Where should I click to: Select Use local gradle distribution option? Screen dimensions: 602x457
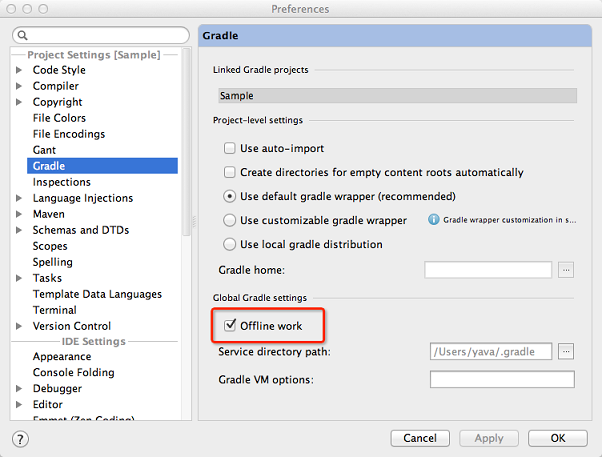[x=230, y=244]
